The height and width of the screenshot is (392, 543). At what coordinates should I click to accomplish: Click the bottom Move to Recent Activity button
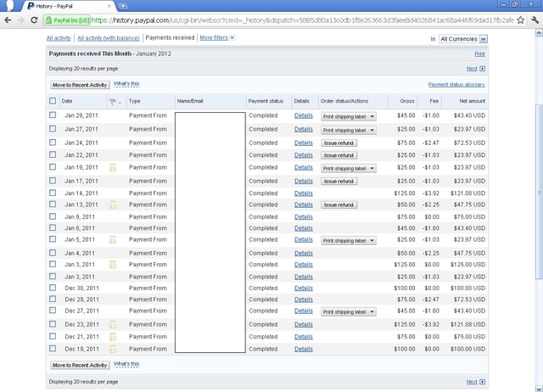[x=80, y=365]
